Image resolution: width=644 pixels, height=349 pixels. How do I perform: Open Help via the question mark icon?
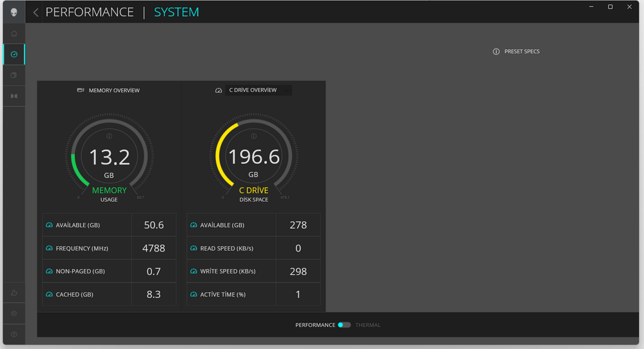[14, 334]
